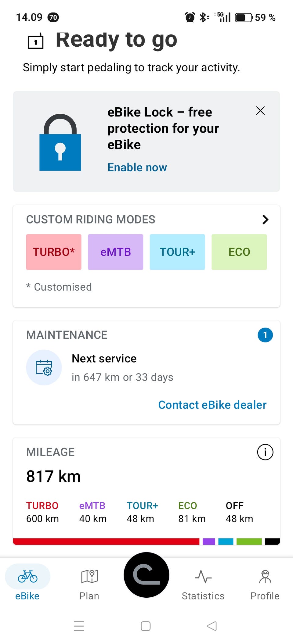Expand Custom Riding Modes with chevron
The height and width of the screenshot is (644, 293).
[x=265, y=220]
